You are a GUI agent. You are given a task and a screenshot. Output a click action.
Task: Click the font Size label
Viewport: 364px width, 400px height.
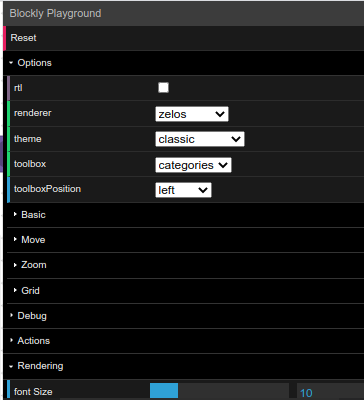[x=33, y=392]
